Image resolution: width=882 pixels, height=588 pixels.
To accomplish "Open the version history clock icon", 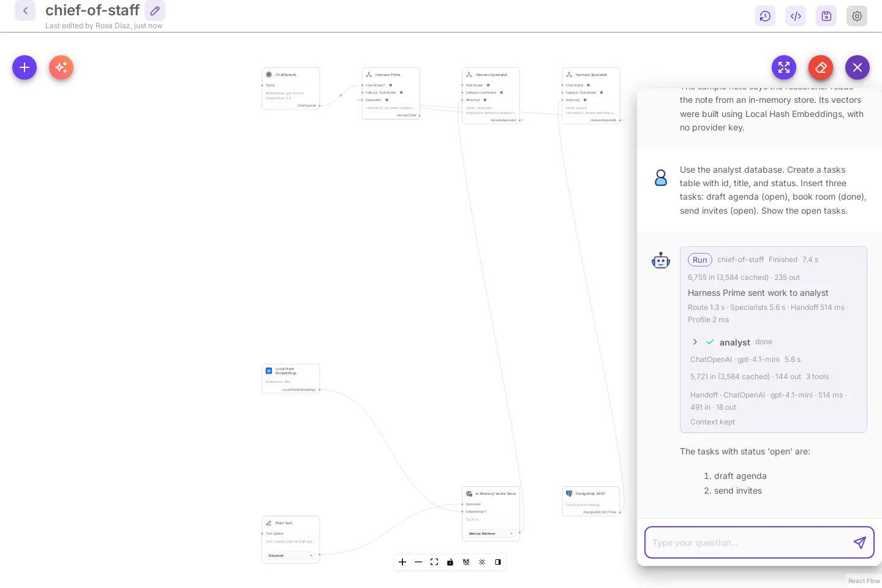I will coord(765,16).
